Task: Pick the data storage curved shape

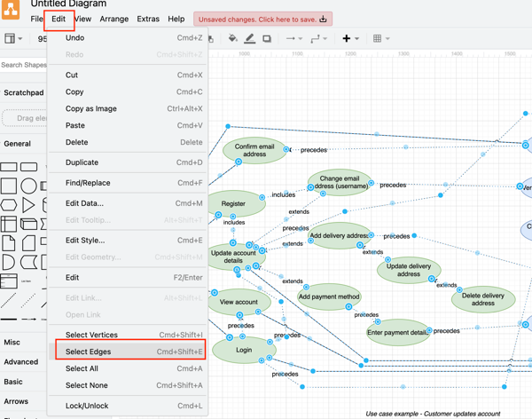Action: pos(29,263)
